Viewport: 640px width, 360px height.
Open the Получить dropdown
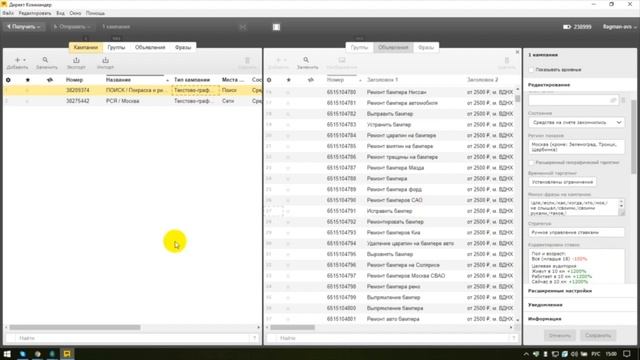pyautogui.click(x=24, y=27)
